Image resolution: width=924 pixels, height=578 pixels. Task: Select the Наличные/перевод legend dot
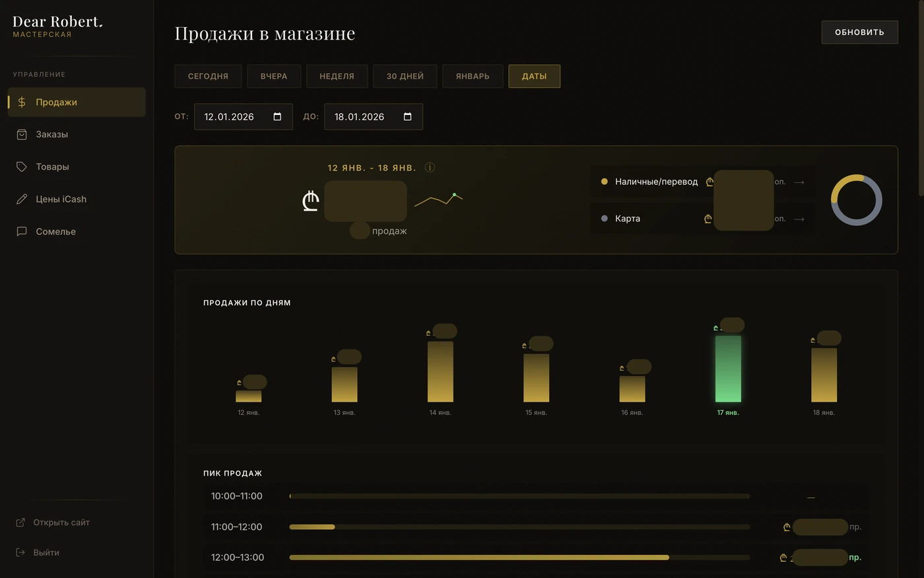click(604, 181)
